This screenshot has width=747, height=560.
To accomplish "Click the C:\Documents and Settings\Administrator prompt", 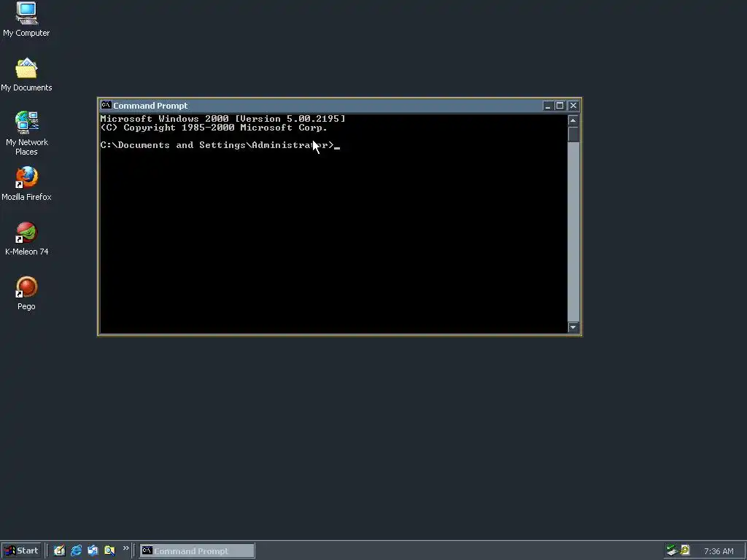I will [217, 145].
